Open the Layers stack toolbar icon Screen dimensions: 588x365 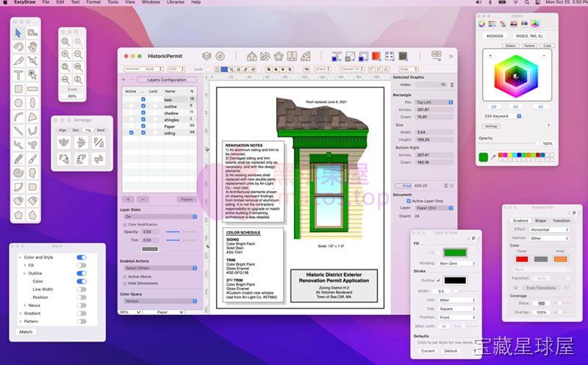coord(207,57)
